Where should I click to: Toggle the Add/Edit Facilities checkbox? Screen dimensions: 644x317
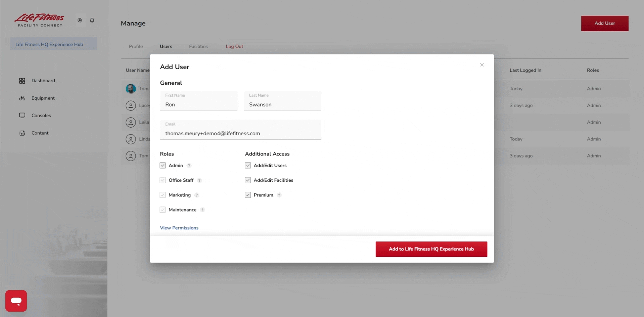[248, 180]
